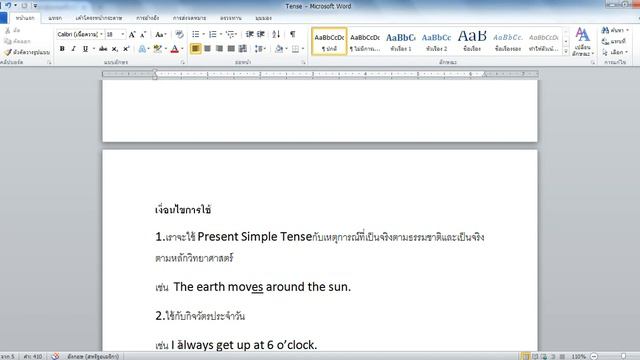Switch to the Mailings ribbon tab
This screenshot has height=360, width=640.
click(x=189, y=18)
